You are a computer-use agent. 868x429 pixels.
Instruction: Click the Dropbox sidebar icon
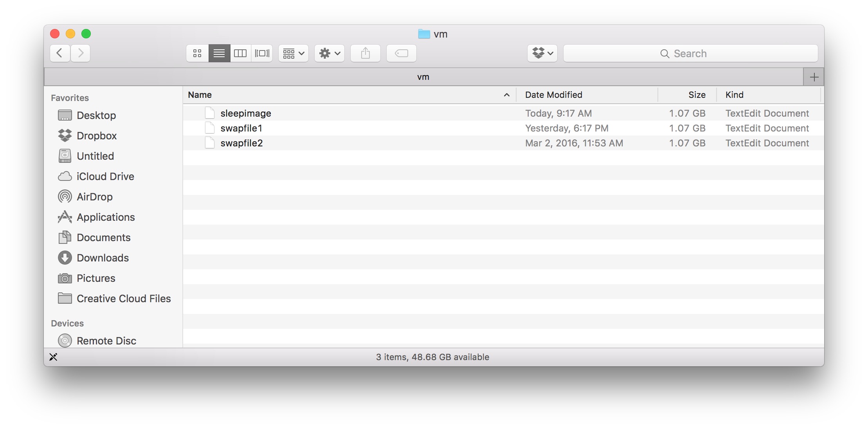coord(65,135)
